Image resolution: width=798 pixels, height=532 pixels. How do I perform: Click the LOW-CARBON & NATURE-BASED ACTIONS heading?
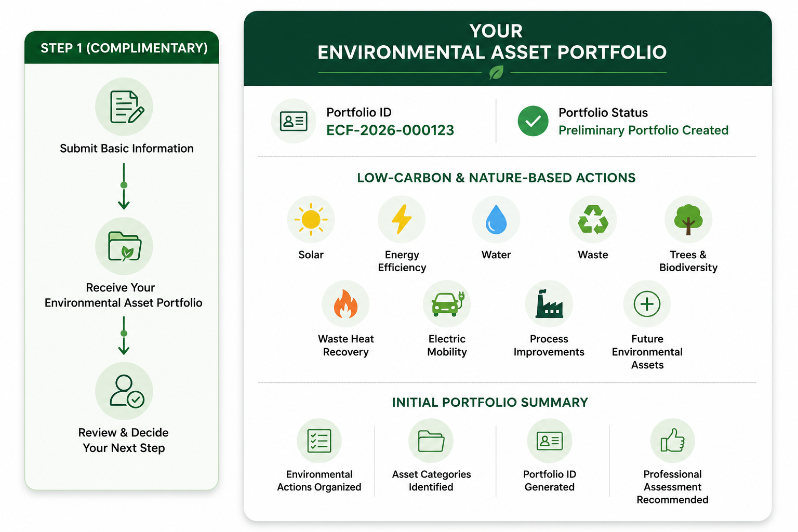tap(496, 178)
